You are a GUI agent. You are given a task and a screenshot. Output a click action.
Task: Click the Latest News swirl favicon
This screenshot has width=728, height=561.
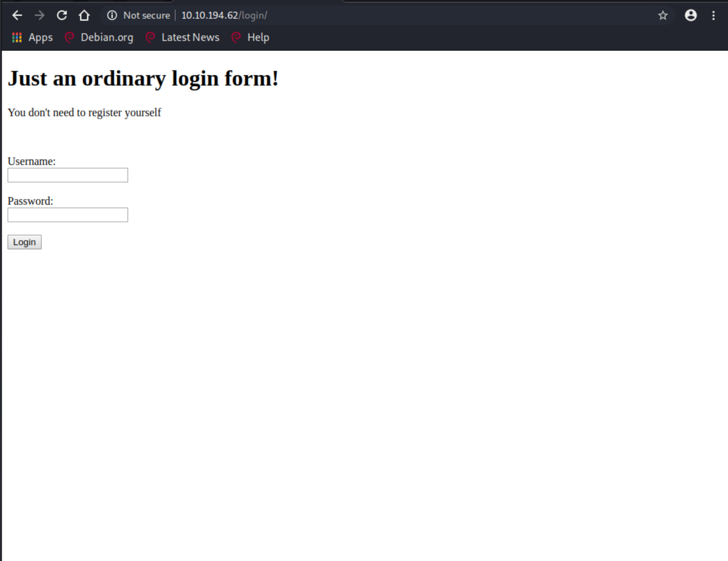coord(150,37)
